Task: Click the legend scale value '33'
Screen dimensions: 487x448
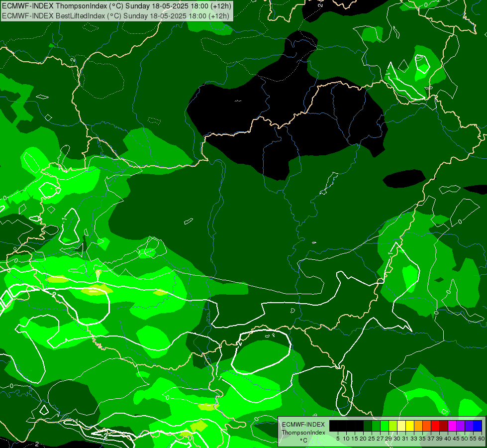Action: (x=414, y=439)
